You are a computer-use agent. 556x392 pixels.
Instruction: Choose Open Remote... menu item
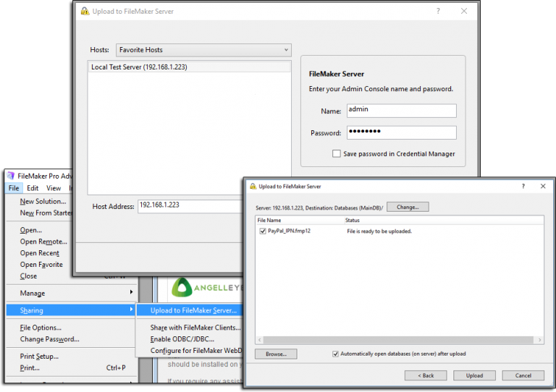(43, 242)
